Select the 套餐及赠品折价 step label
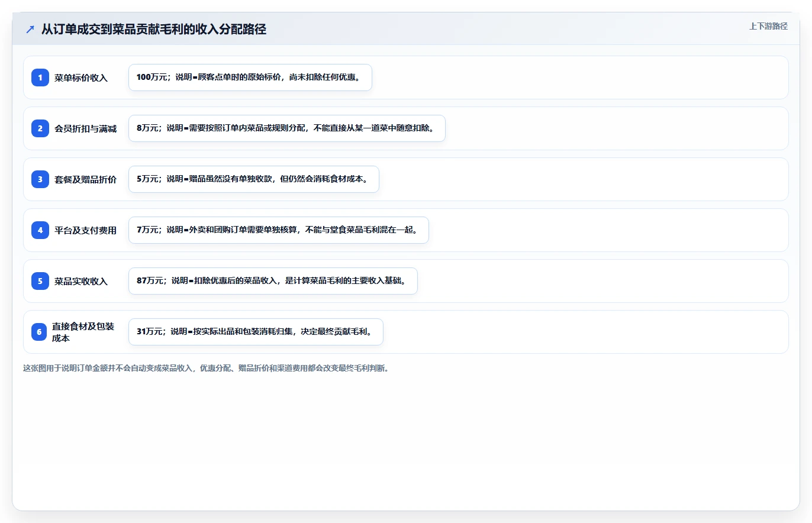This screenshot has height=523, width=812. click(x=85, y=179)
